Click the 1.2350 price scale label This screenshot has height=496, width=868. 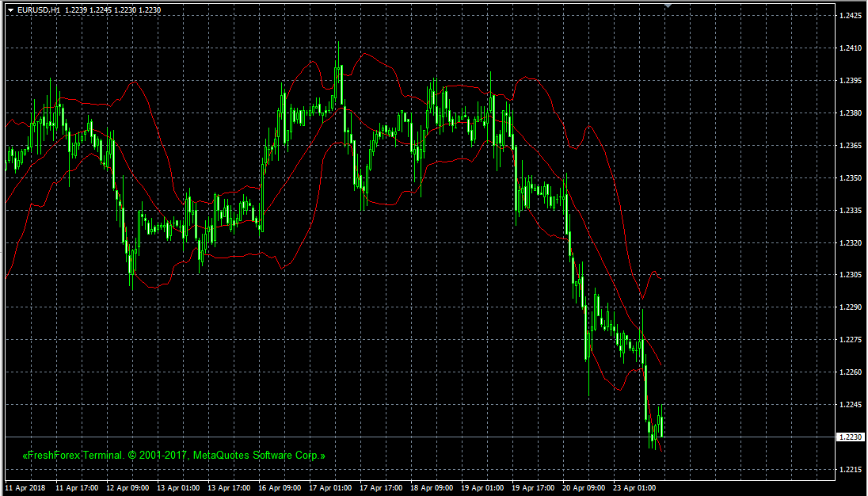(848, 178)
